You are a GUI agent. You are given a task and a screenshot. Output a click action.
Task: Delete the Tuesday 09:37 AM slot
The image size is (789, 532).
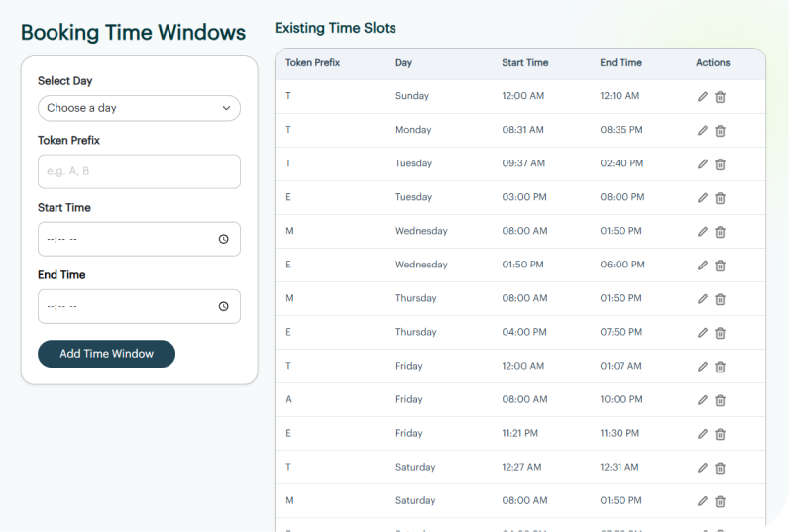[x=721, y=164]
